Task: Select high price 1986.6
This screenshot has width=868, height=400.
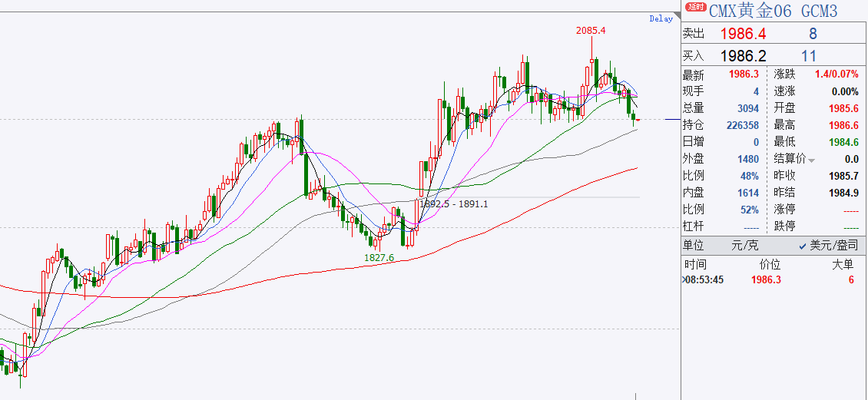Action: [843, 126]
